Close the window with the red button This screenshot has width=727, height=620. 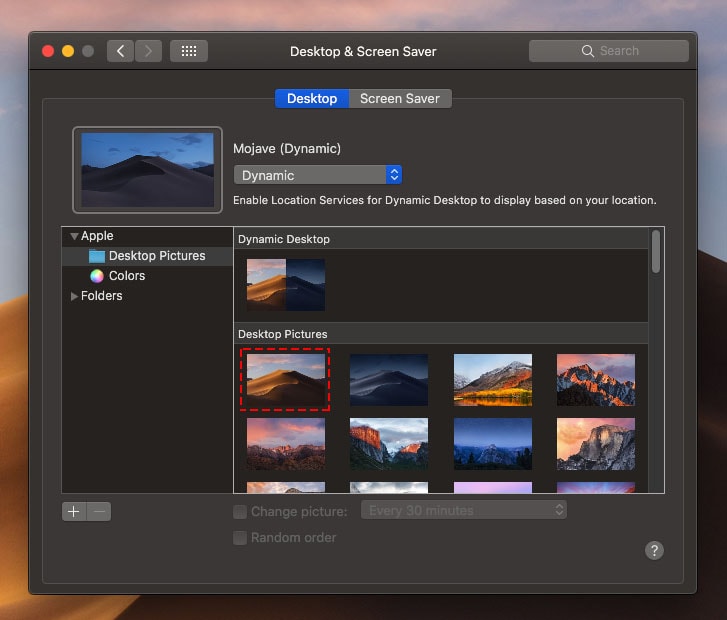tap(48, 51)
